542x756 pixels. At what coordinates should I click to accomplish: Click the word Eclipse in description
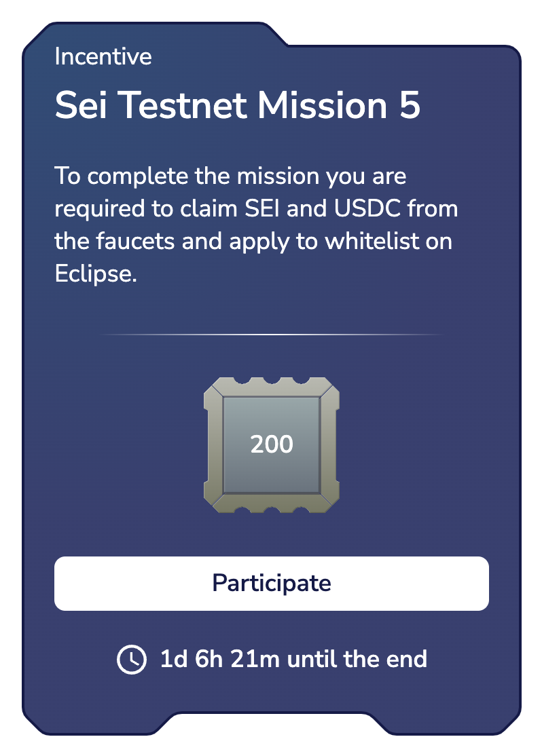click(x=96, y=276)
